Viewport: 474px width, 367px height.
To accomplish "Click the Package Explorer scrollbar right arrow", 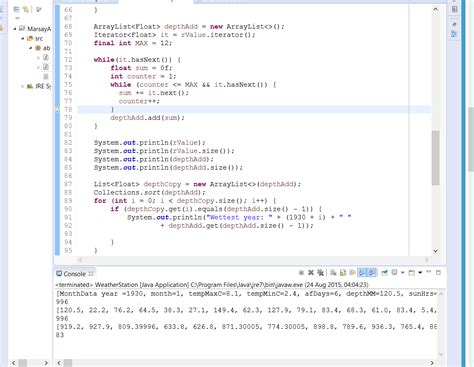I will pos(46,363).
